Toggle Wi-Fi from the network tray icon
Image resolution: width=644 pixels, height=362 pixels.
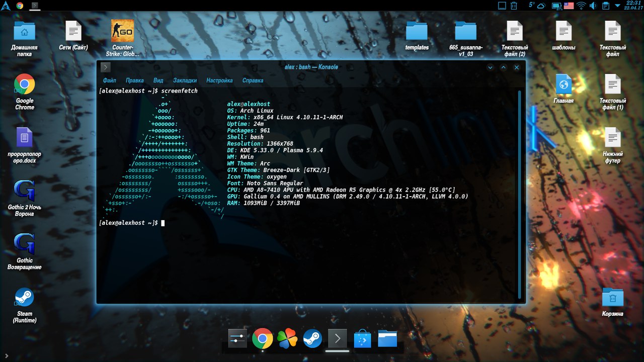tap(581, 6)
